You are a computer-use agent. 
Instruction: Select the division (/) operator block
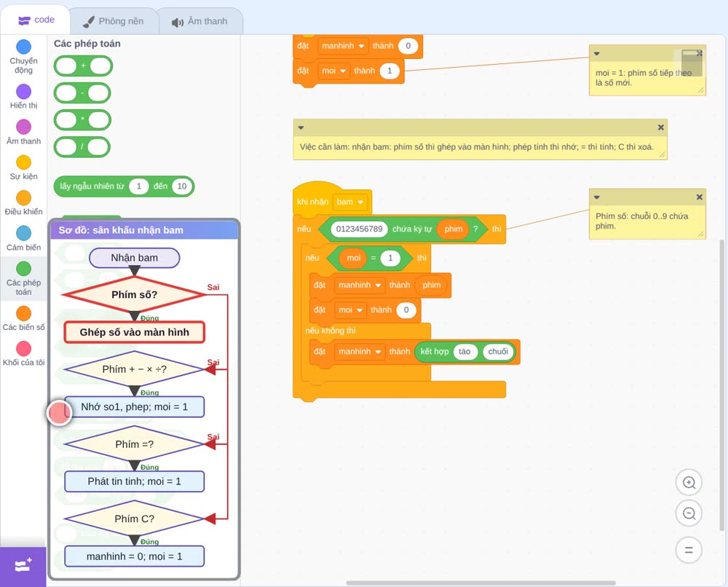[82, 147]
